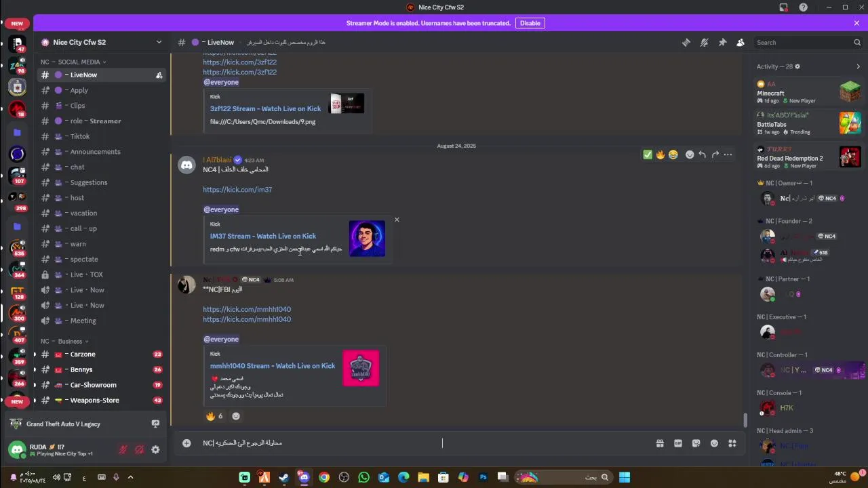Click the mmhh1040 stream pink thumbnail
Screen dimensions: 868x488
(x=361, y=368)
